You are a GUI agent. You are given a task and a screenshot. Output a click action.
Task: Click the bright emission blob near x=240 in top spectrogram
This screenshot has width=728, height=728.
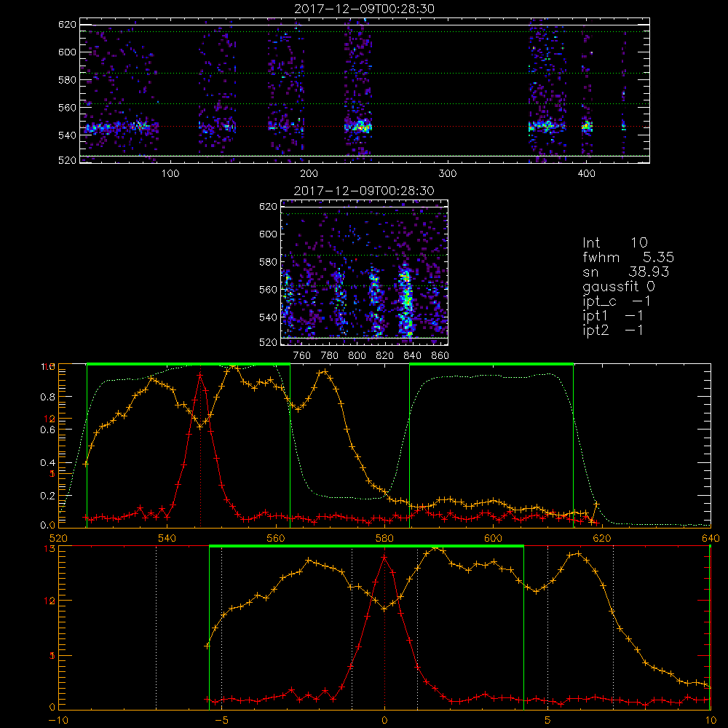(x=358, y=126)
